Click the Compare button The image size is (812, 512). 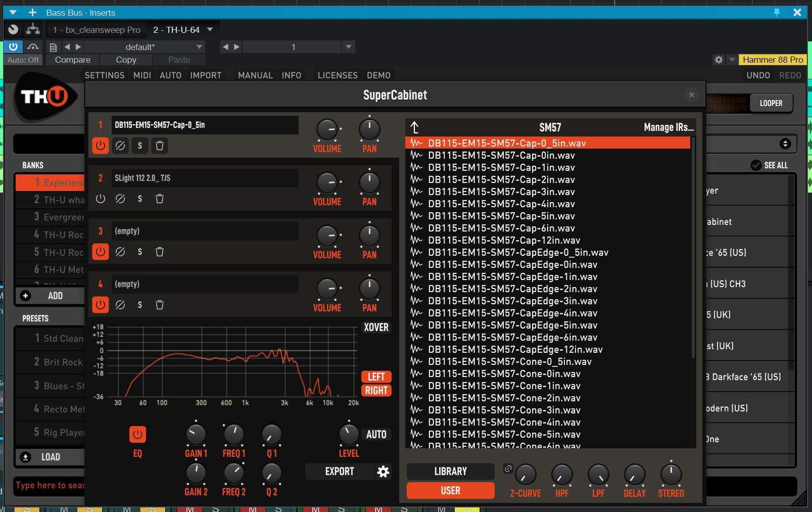[x=73, y=60]
